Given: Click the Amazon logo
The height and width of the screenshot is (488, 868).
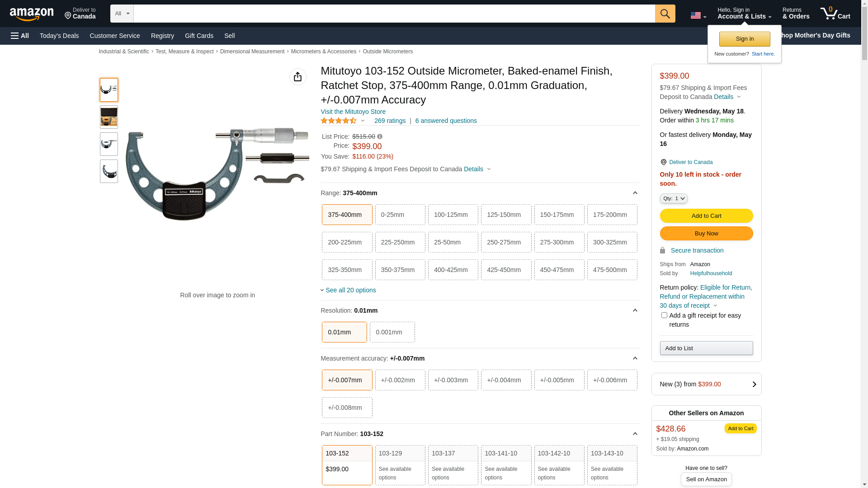Looking at the screenshot, I should (32, 14).
